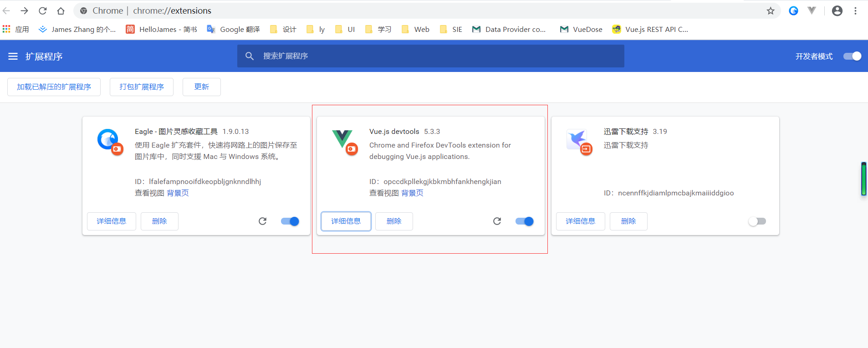This screenshot has width=868, height=348.
Task: Reload the Eagle extension
Action: point(262,221)
